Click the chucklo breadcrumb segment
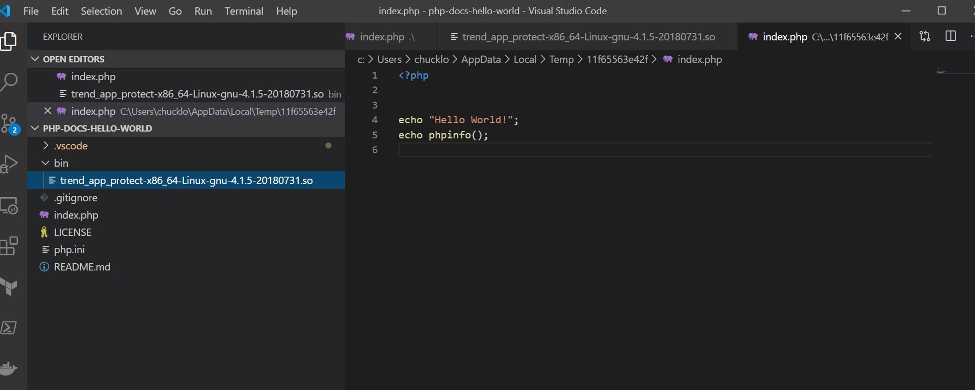This screenshot has width=977, height=391. click(x=431, y=60)
